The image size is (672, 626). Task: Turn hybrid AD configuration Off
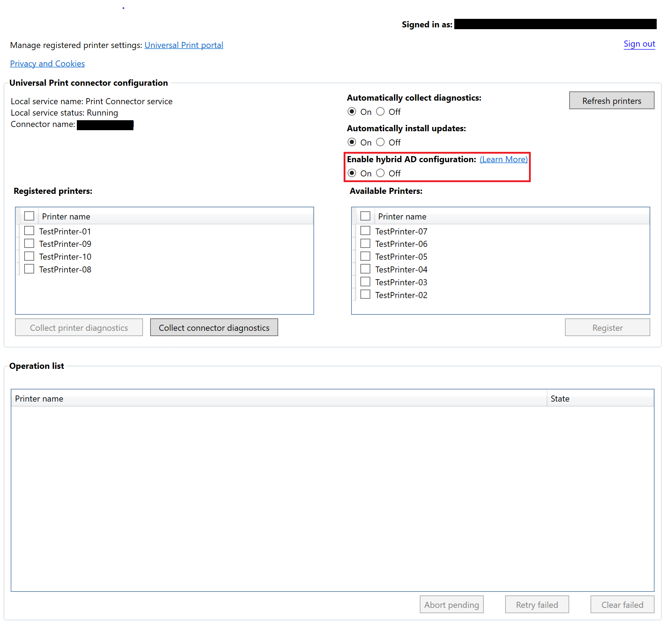380,173
